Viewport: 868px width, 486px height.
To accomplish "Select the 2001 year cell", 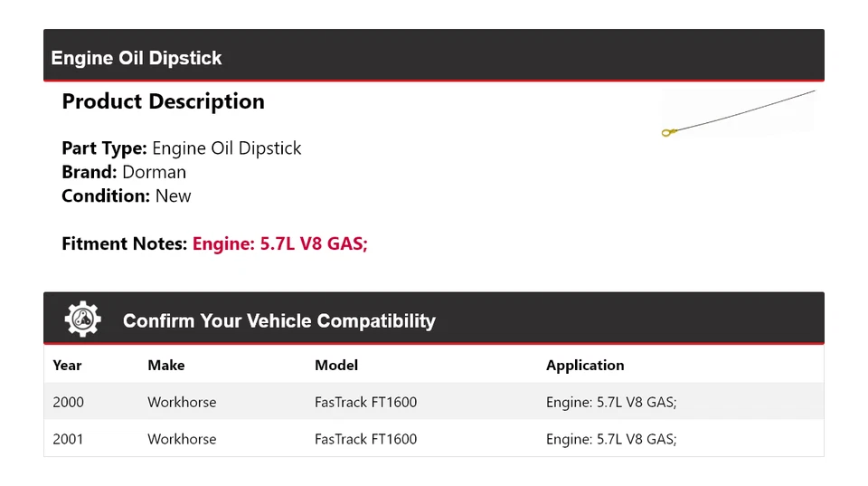I will coord(68,439).
